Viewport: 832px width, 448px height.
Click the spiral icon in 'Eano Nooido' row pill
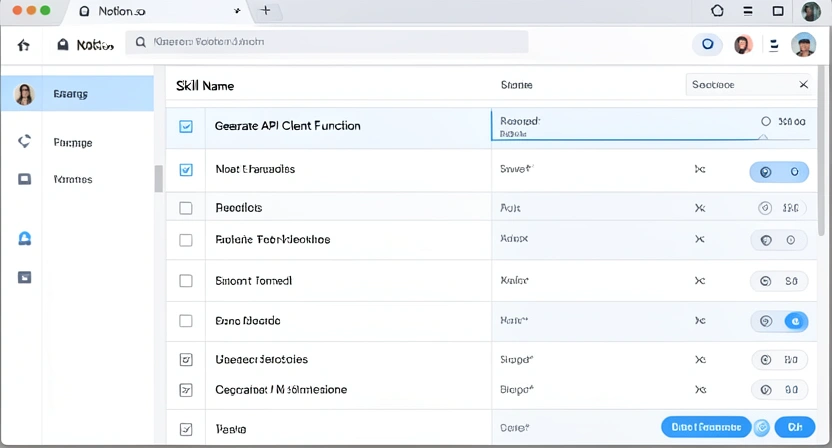point(766,321)
